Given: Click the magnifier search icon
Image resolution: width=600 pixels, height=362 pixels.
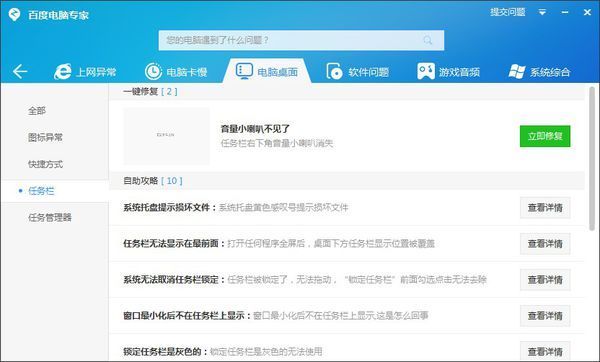Looking at the screenshot, I should [x=428, y=40].
